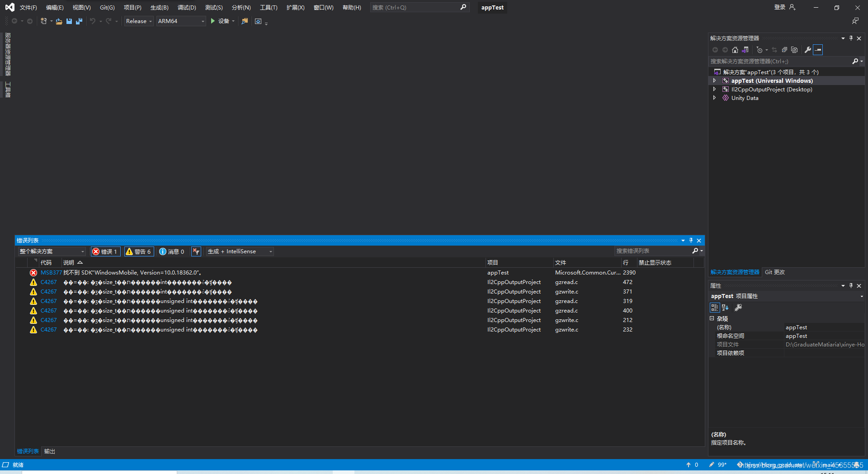
Task: Open the 工具箱 side tab
Action: 8,90
